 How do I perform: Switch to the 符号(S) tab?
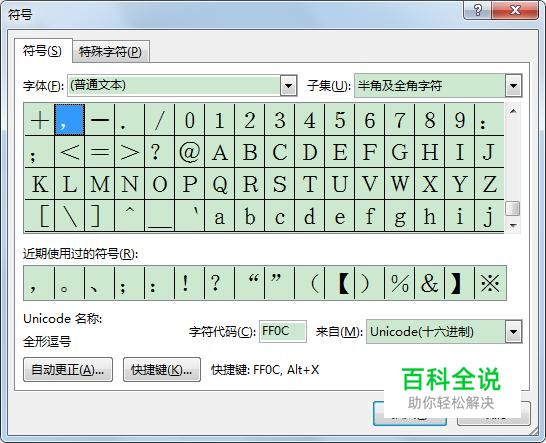coord(43,51)
